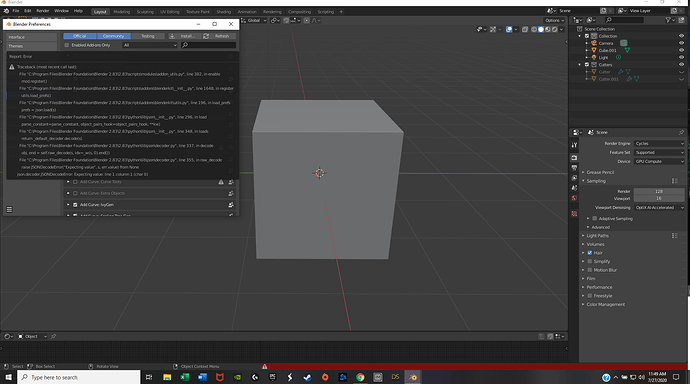Check the Simplify checkbox
Image resolution: width=690 pixels, height=384 pixels.
pos(590,261)
